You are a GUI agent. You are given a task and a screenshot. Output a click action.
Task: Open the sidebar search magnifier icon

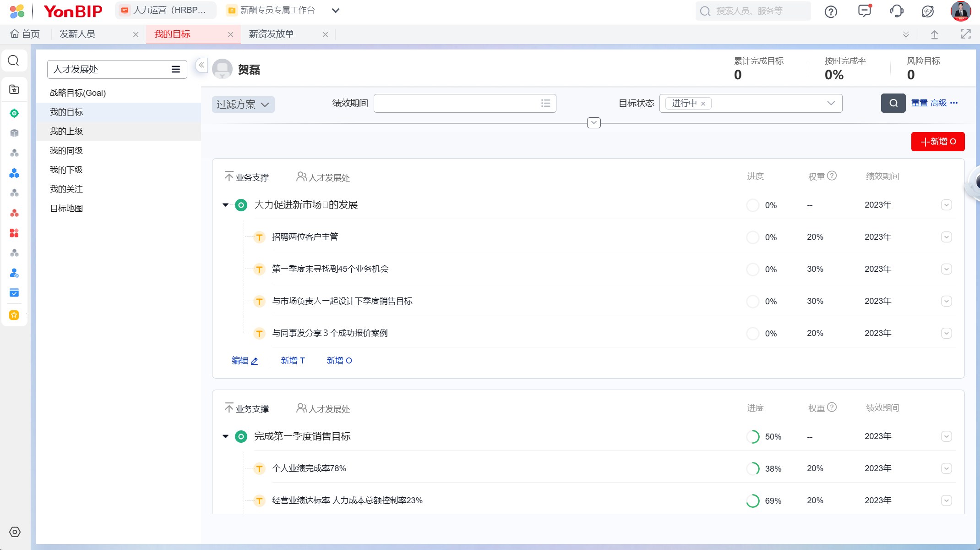[x=14, y=60]
